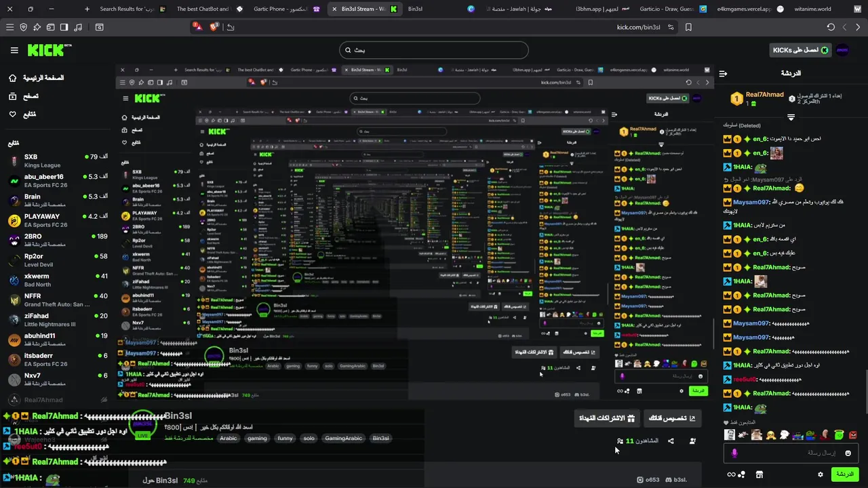The height and width of the screenshot is (488, 868).
Task: Click the viewers list icon beside 11
Action: pyautogui.click(x=620, y=441)
